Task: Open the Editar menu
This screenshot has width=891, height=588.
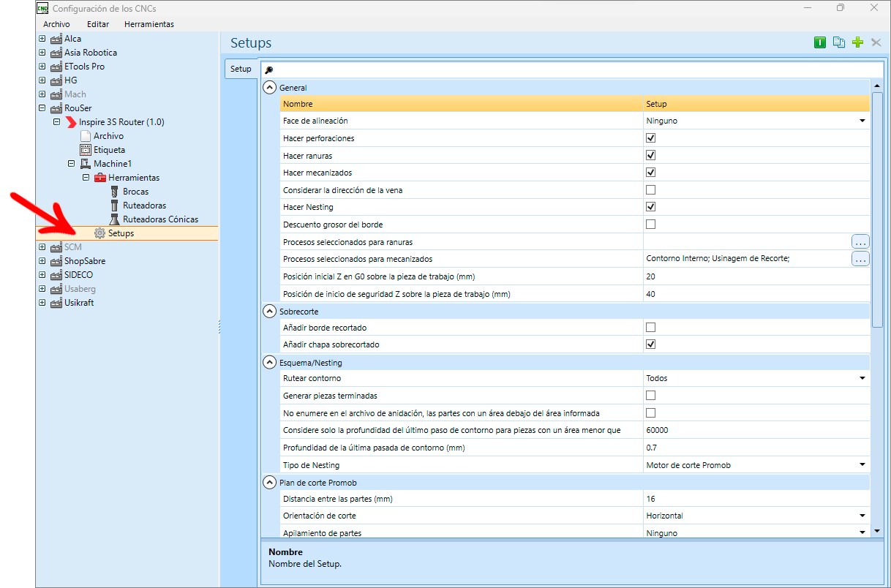Action: click(x=98, y=24)
